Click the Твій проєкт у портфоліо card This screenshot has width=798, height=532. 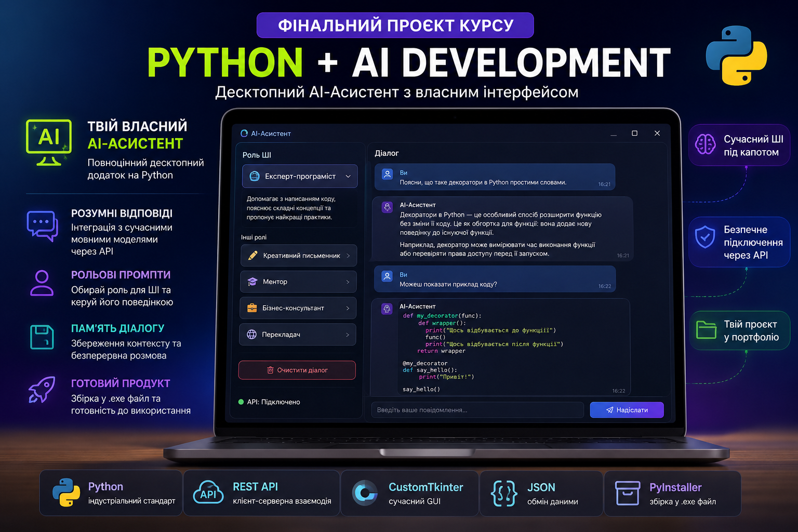(739, 330)
